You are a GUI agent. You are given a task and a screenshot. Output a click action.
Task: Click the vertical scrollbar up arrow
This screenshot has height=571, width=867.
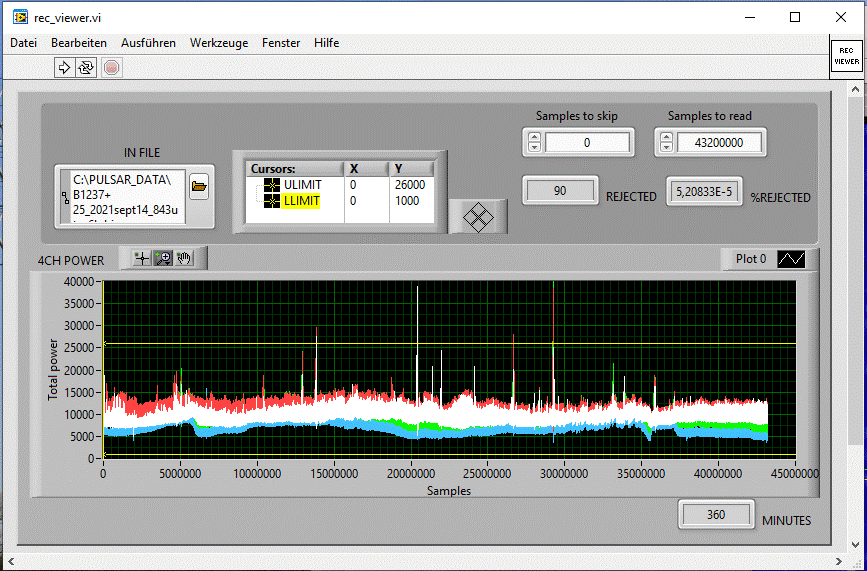coord(856,89)
